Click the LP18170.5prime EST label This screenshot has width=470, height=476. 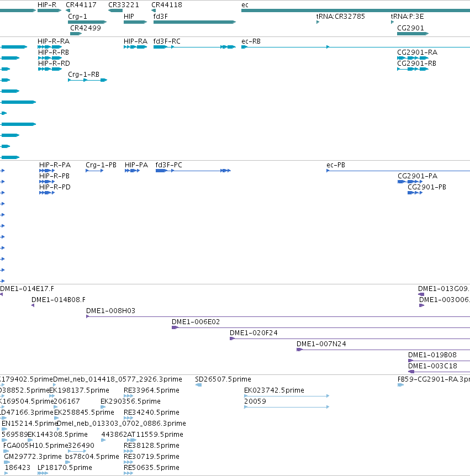(x=65, y=468)
